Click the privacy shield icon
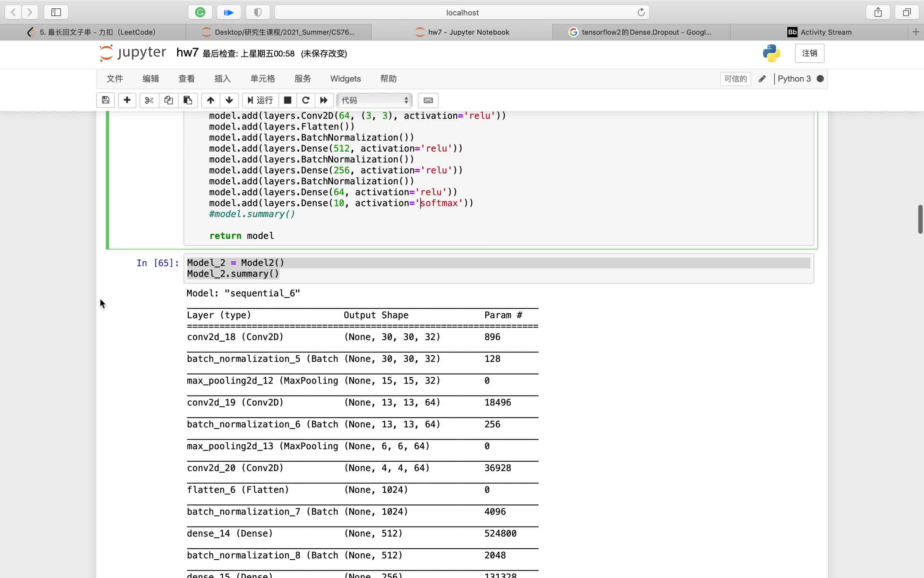The height and width of the screenshot is (578, 924). (x=258, y=12)
